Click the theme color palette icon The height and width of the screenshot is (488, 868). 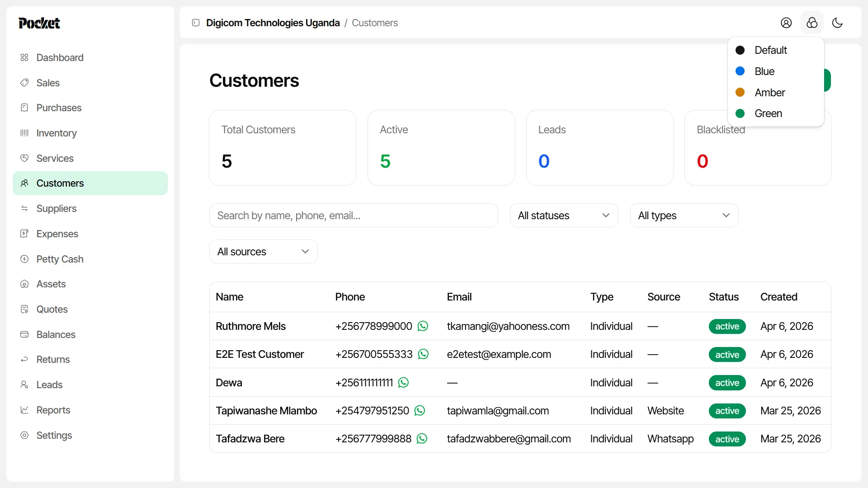pos(812,23)
